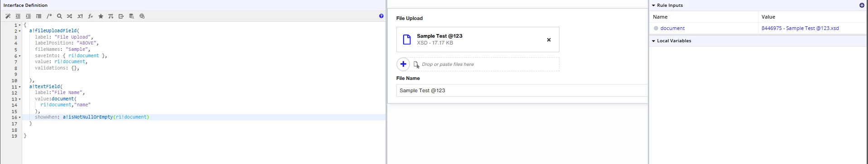Click the Name column header

pos(660,17)
